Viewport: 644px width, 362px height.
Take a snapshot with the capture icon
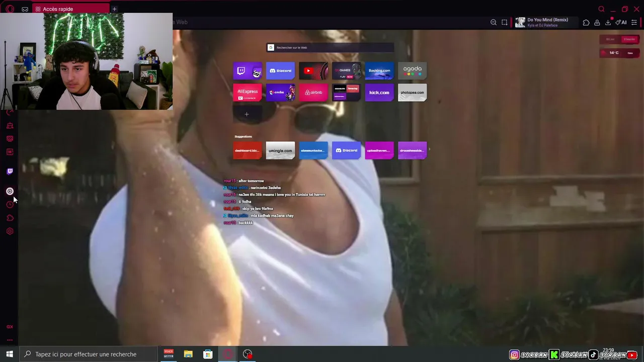505,22
